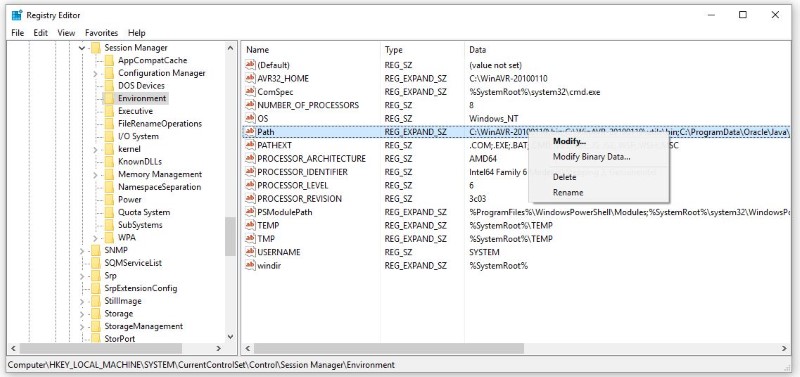
Task: Expand the StorageManagement key
Action: (x=82, y=326)
